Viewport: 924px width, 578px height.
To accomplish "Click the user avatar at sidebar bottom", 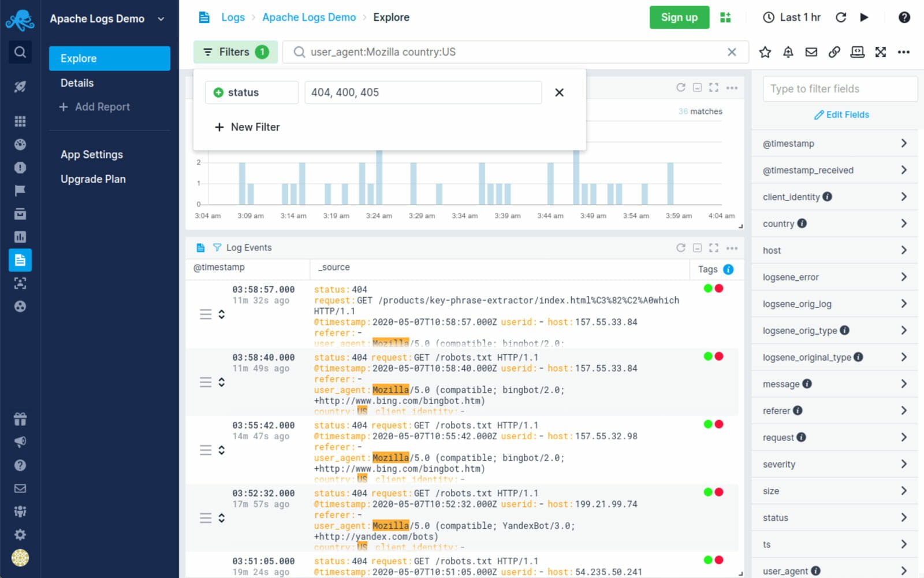I will tap(20, 558).
